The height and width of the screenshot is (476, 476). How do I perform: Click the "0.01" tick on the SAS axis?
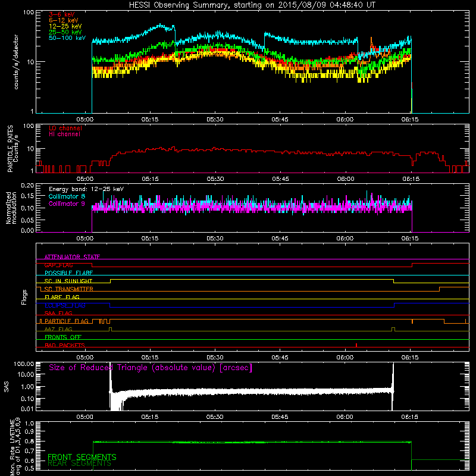pyautogui.click(x=27, y=409)
